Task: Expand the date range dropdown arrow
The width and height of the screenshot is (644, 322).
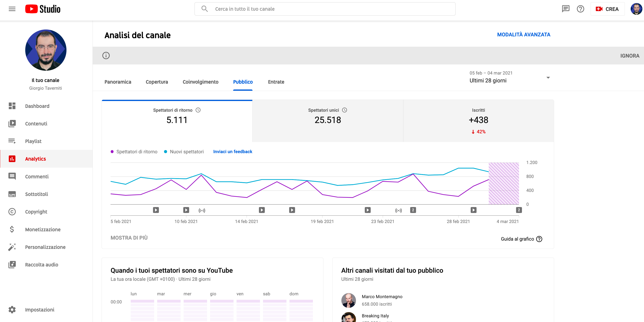Action: click(548, 78)
